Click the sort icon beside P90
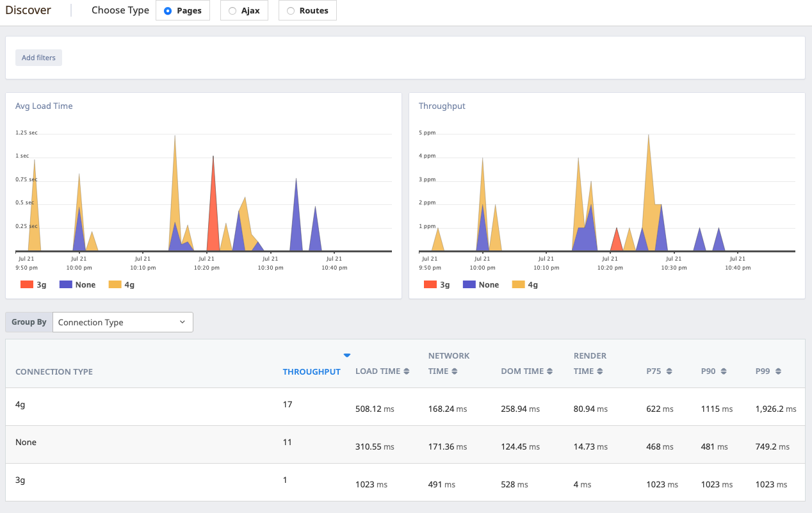This screenshot has width=812, height=513. pyautogui.click(x=724, y=371)
